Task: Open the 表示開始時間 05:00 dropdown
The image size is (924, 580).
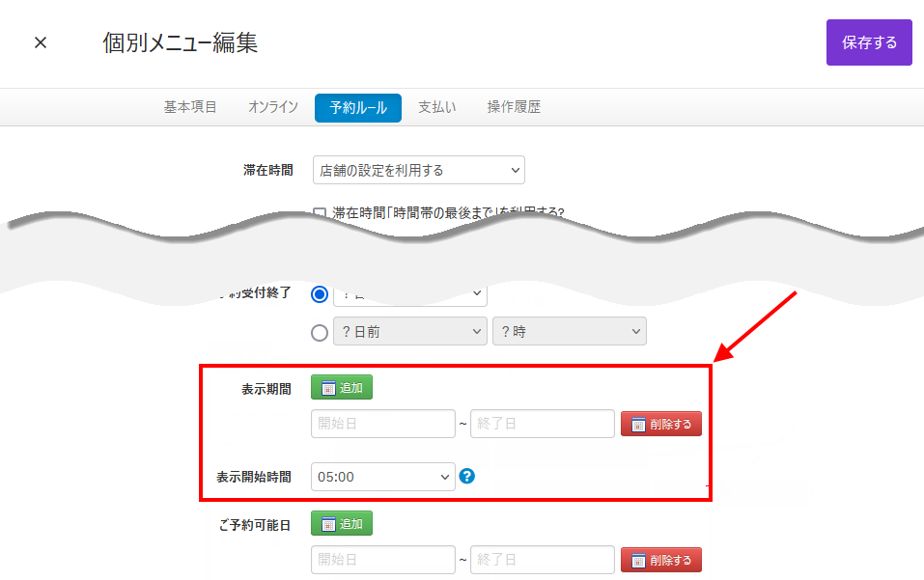Action: point(383,476)
